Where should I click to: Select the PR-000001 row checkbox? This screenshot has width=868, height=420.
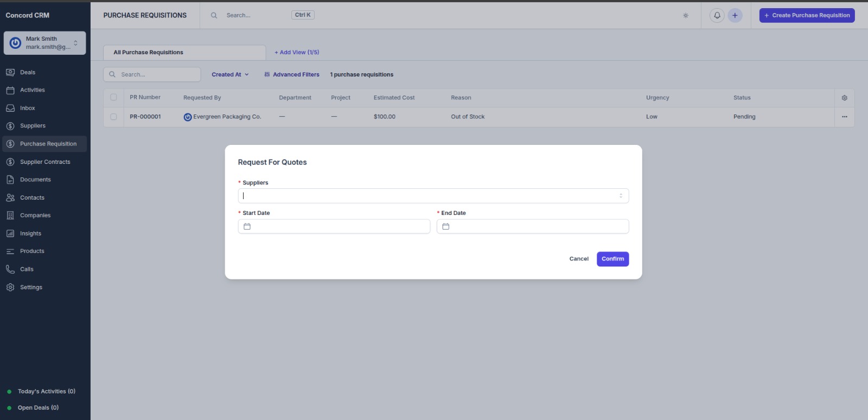click(113, 117)
